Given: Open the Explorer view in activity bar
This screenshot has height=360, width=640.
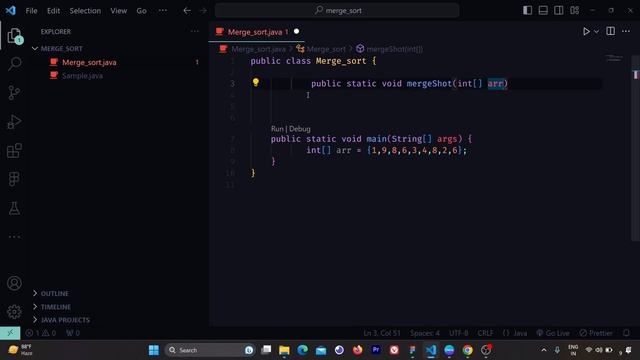Looking at the screenshot, I should pyautogui.click(x=14, y=36).
